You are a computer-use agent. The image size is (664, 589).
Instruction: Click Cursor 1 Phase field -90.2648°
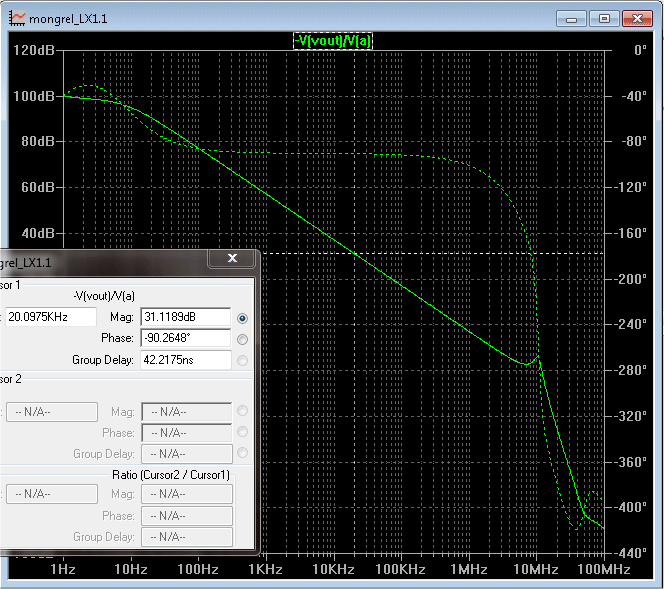pos(185,338)
